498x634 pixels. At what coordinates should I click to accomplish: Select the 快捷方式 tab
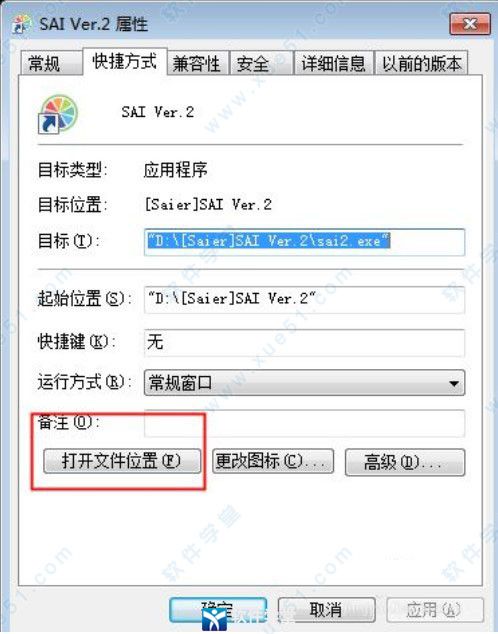[x=124, y=61]
